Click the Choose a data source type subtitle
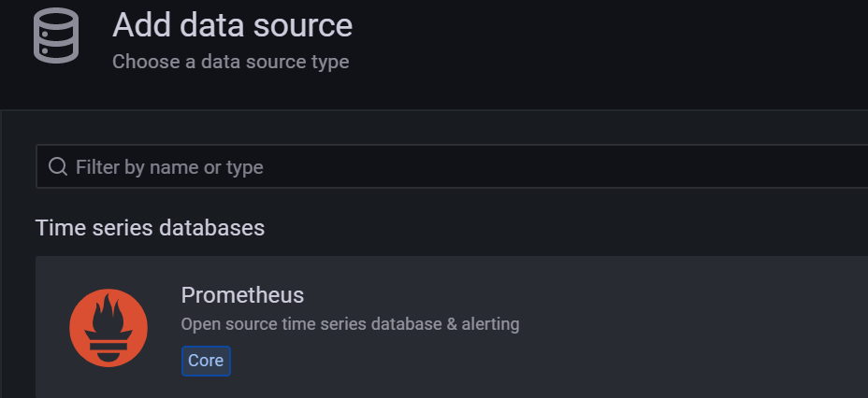 coord(230,63)
